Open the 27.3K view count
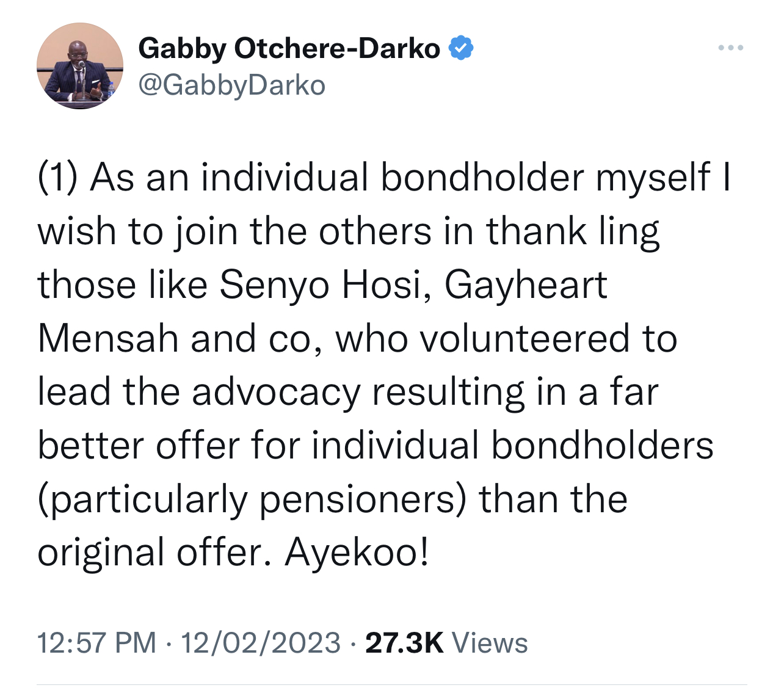The width and height of the screenshot is (784, 696). [x=404, y=643]
